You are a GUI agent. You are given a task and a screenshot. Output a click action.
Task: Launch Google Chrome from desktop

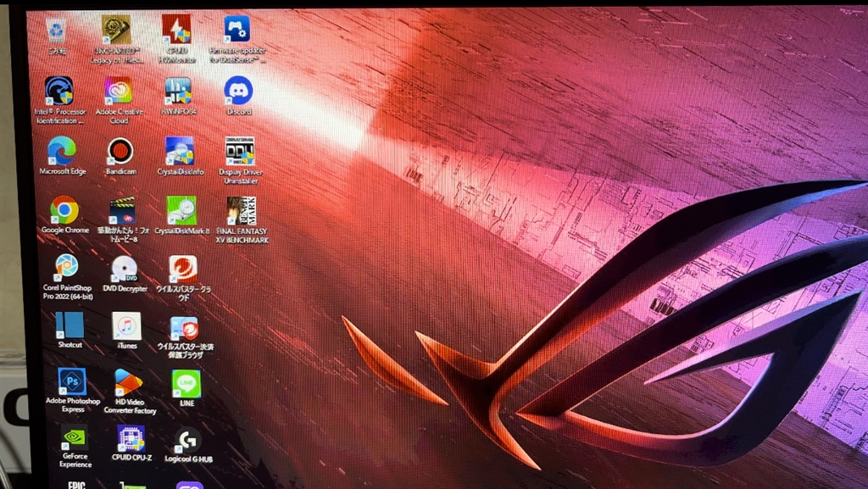tap(64, 209)
